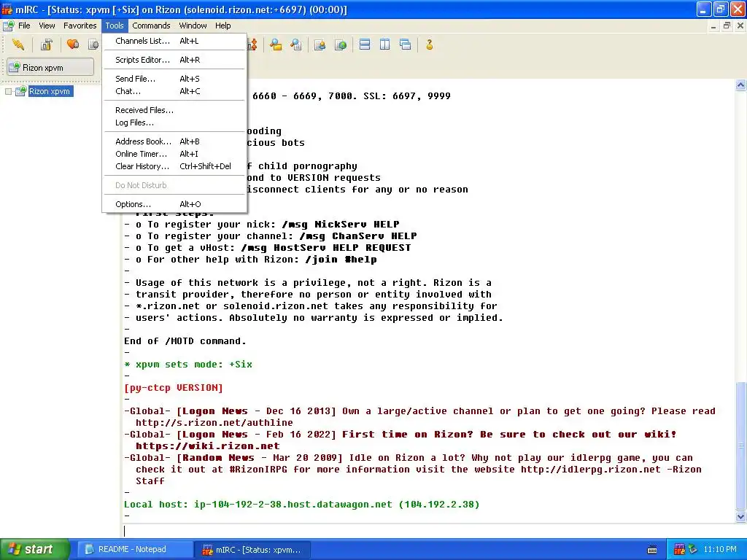Viewport: 747px width, 560px height.
Task: Tile windows horizontally using toolbar icon
Action: click(x=365, y=44)
